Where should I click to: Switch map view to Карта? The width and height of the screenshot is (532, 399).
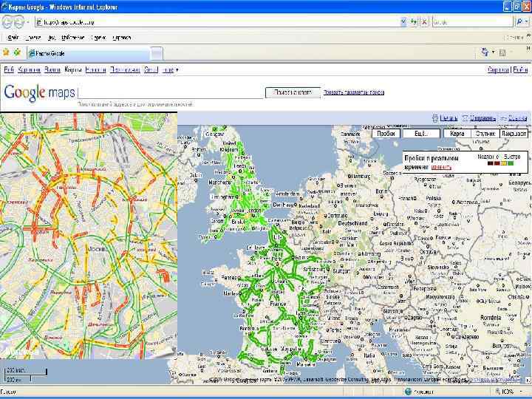457,133
